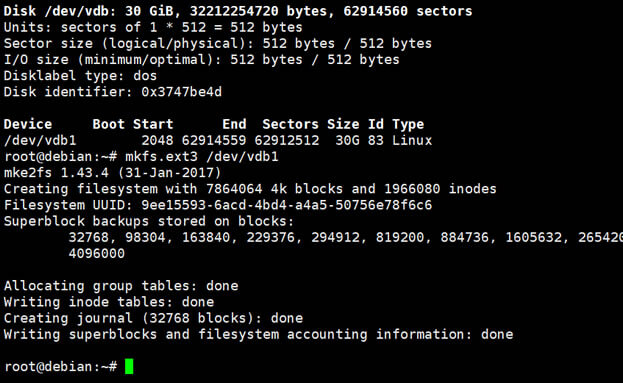
Task: Click the /dev/vdb1 device entry in table
Action: (x=40, y=140)
